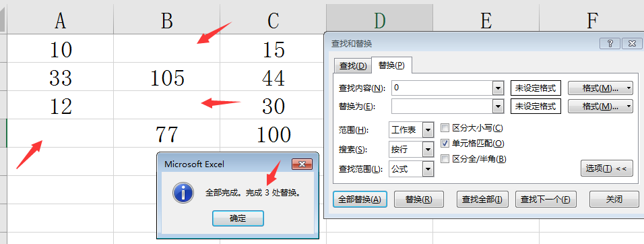This screenshot has height=244, width=644.
Task: Click the 查找内容 input field
Action: (x=443, y=88)
